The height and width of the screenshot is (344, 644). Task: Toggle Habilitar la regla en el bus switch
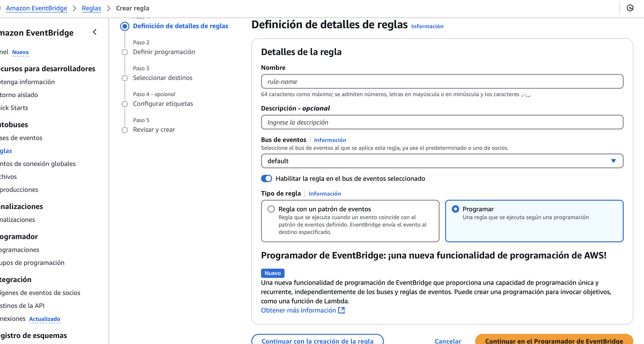pyautogui.click(x=266, y=178)
